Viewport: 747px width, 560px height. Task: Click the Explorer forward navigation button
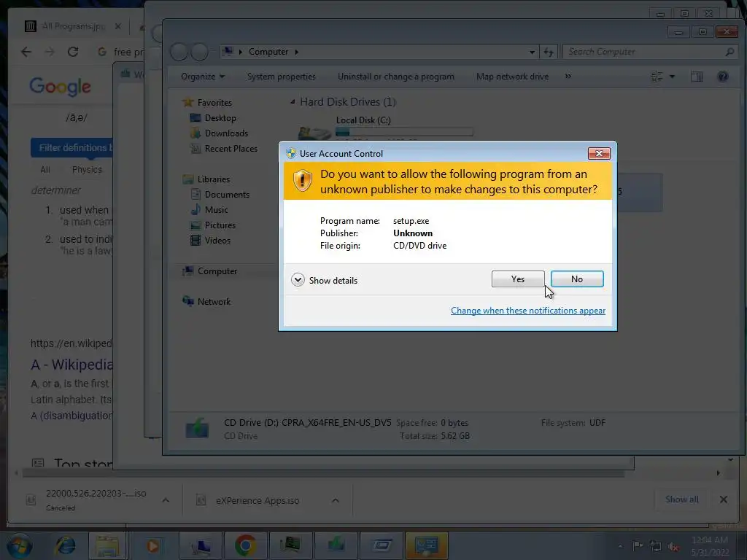click(199, 52)
